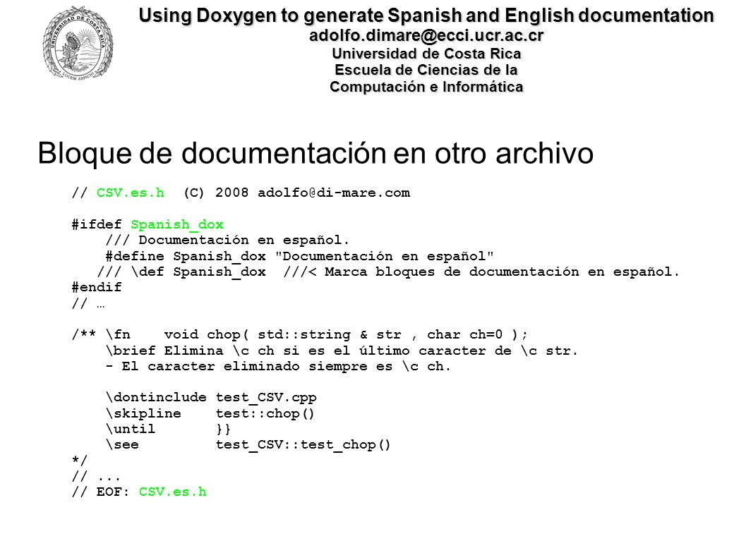This screenshot has height=560, width=746.
Task: Click the '#define Spanish_dox' line
Action: [300, 256]
